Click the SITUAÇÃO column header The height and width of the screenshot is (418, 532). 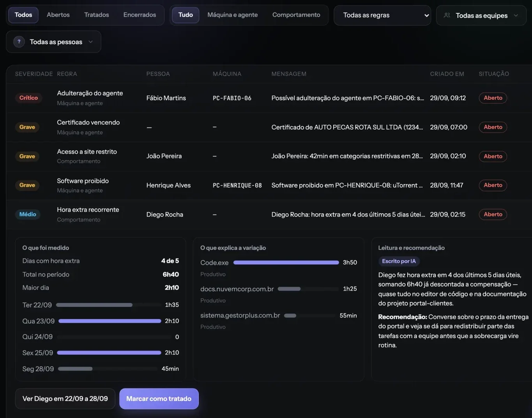pyautogui.click(x=494, y=74)
